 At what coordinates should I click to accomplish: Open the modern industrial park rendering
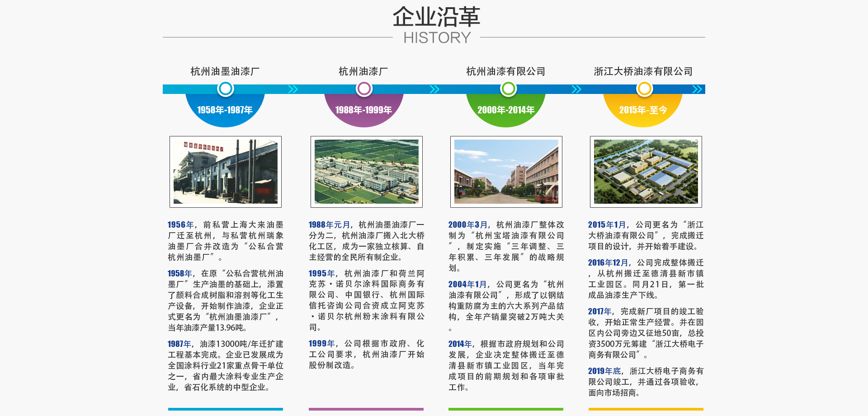pyautogui.click(x=646, y=172)
